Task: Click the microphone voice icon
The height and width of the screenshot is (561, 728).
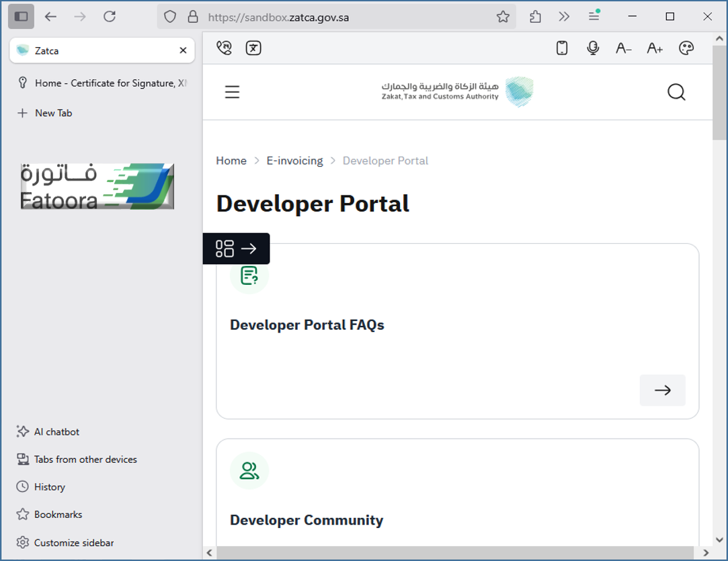Action: (593, 48)
